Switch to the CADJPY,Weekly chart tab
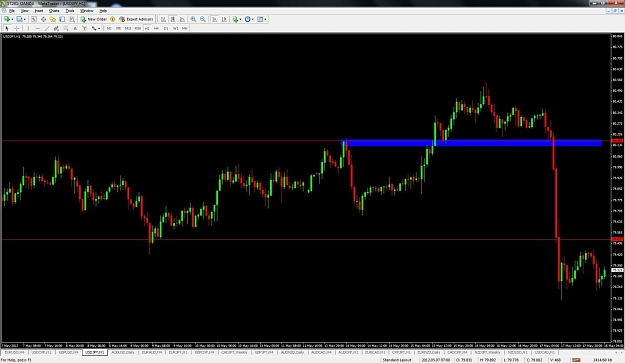This screenshot has height=363, width=625. [x=235, y=353]
